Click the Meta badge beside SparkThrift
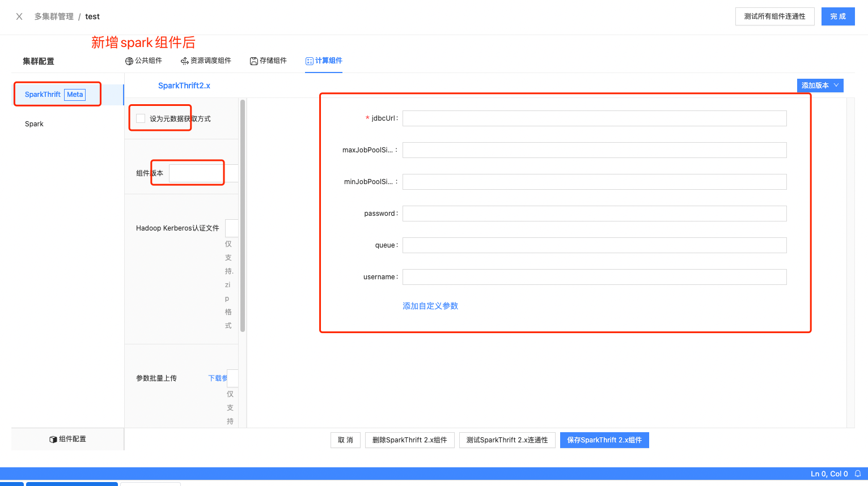 75,95
